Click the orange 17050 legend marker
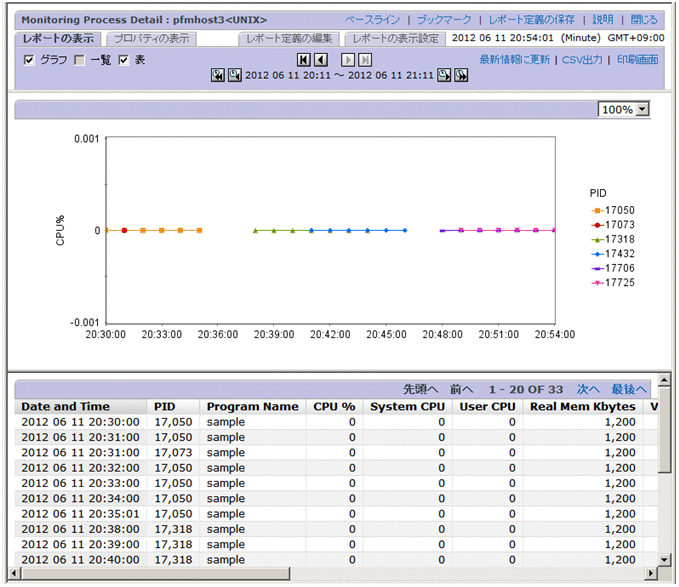The width and height of the screenshot is (679, 587). [597, 210]
